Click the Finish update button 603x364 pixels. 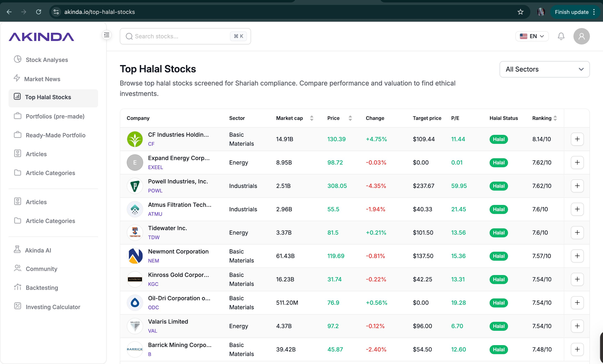coord(571,12)
